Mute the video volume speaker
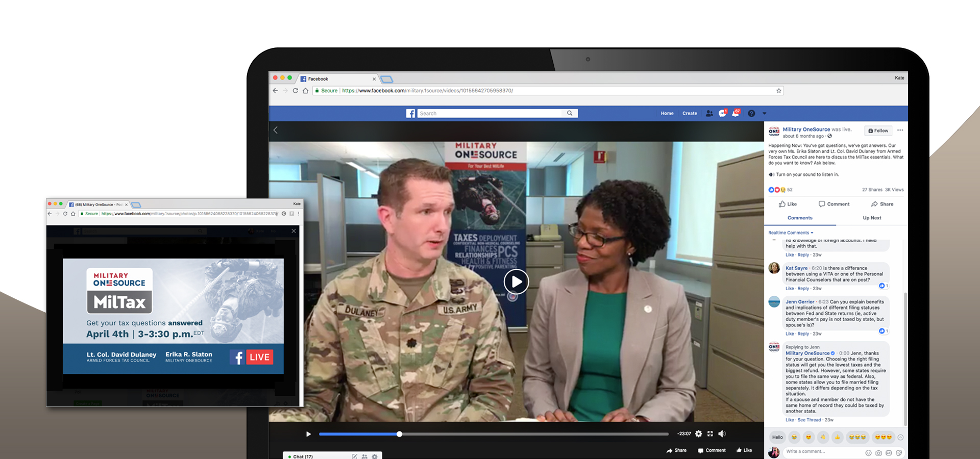The height and width of the screenshot is (459, 980). coord(722,434)
